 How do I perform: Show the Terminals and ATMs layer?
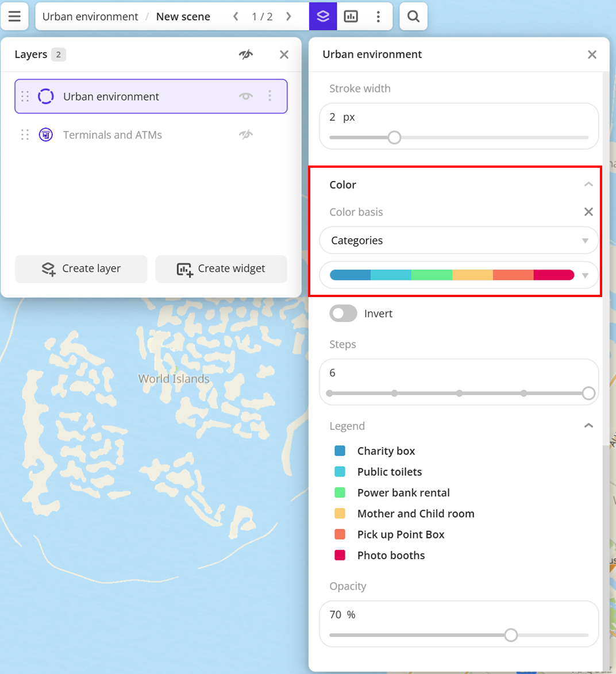pos(246,135)
